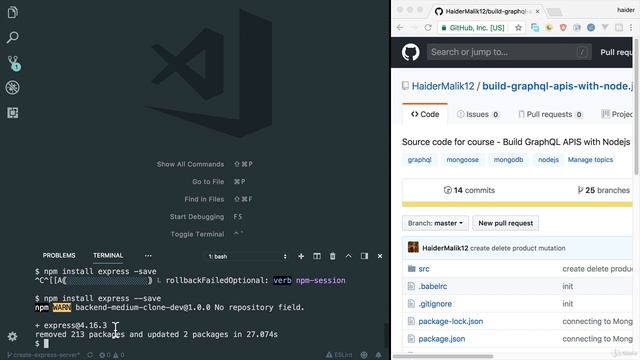Open the .gitignore file

coord(435,304)
